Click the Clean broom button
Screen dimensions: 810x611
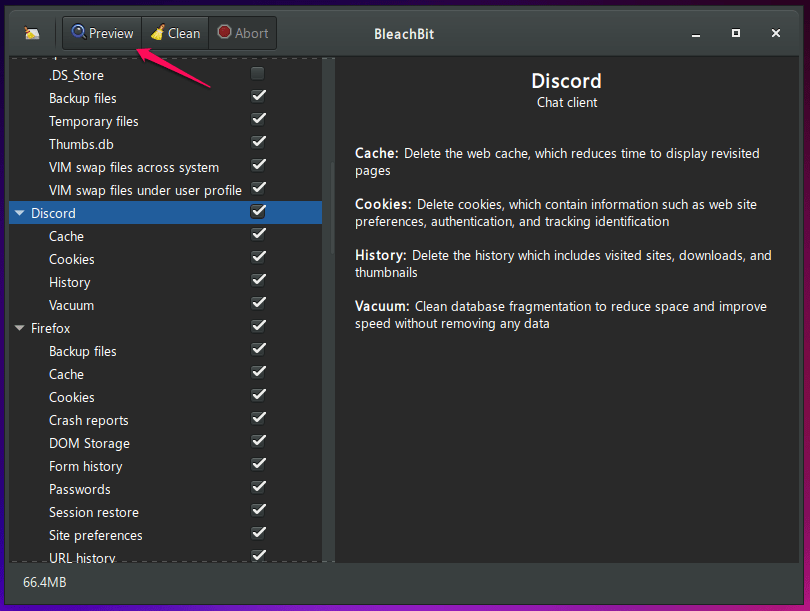[x=176, y=33]
